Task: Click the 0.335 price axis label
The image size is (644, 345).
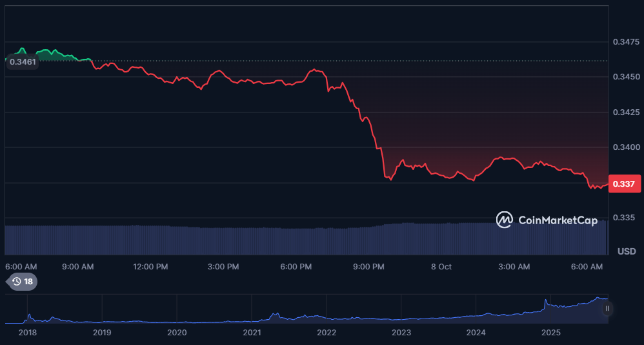Action: point(623,218)
